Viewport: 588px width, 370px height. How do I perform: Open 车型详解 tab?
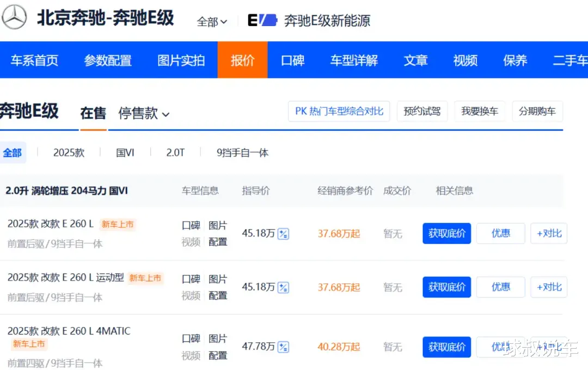click(x=354, y=60)
